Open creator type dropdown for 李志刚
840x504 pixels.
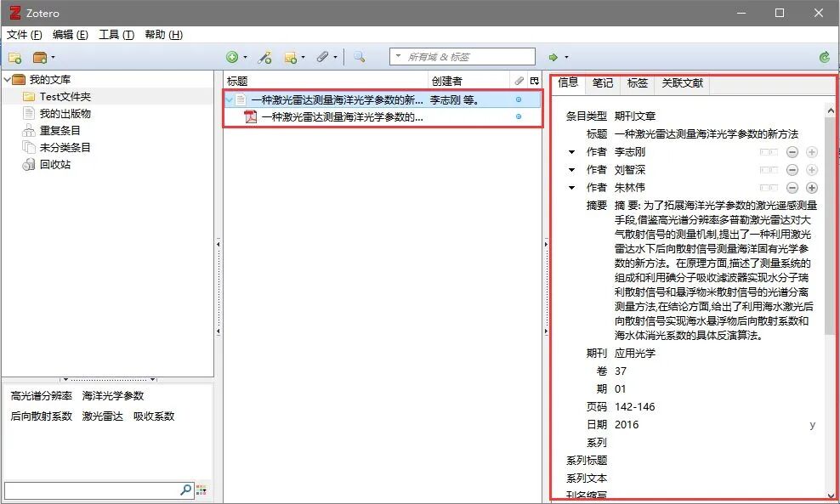pyautogui.click(x=571, y=152)
